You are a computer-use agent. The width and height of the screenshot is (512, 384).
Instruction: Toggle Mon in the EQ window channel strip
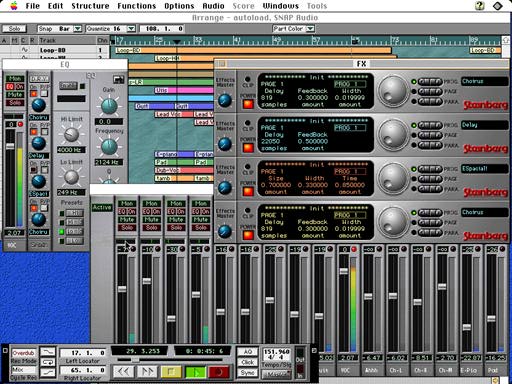[15, 79]
